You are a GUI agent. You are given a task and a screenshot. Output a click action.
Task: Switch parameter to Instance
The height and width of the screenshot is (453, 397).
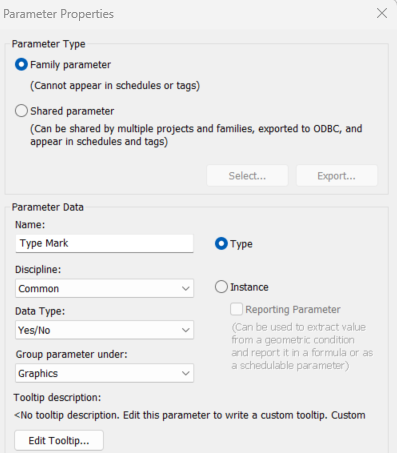pyautogui.click(x=221, y=287)
